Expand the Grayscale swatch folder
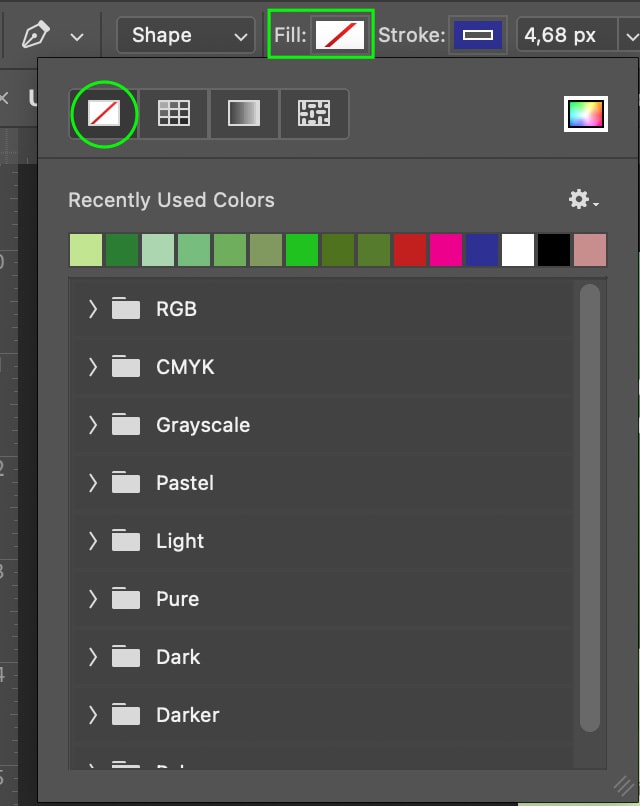The width and height of the screenshot is (640, 806). [93, 425]
